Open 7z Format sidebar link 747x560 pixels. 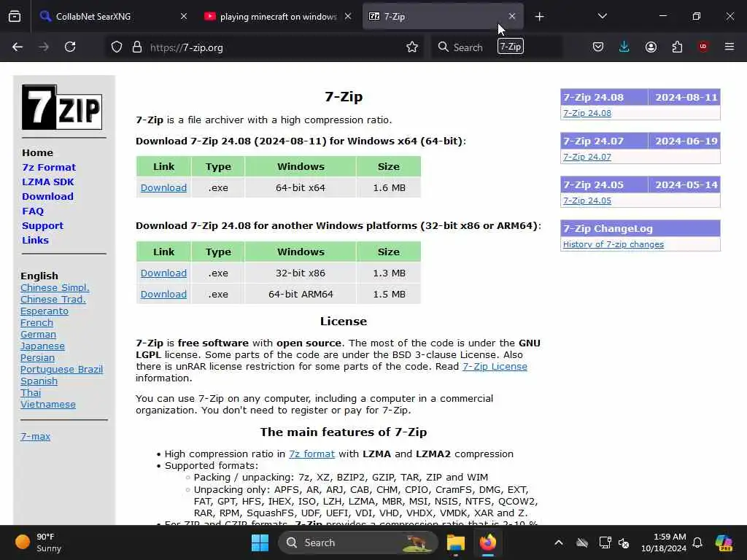pyautogui.click(x=49, y=167)
